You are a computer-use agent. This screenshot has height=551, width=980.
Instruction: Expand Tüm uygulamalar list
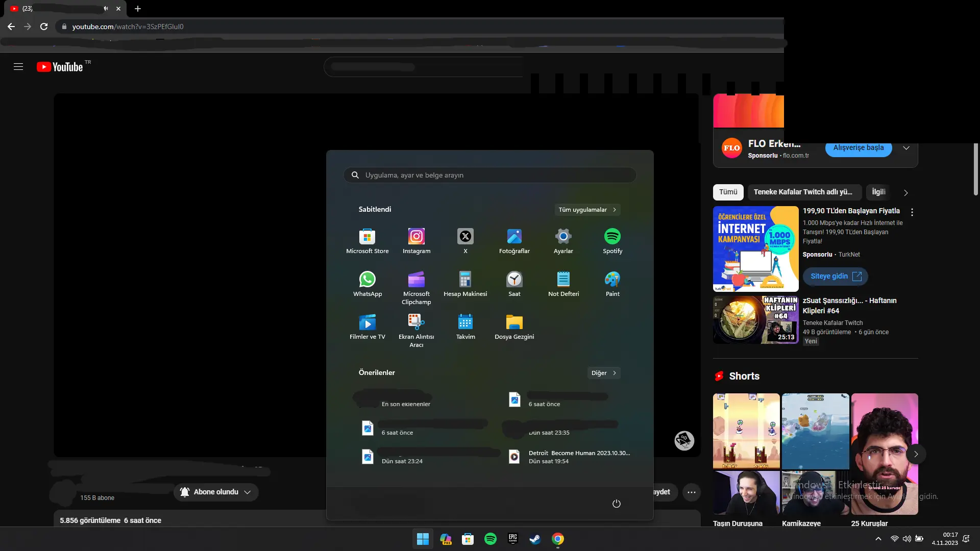[587, 210]
